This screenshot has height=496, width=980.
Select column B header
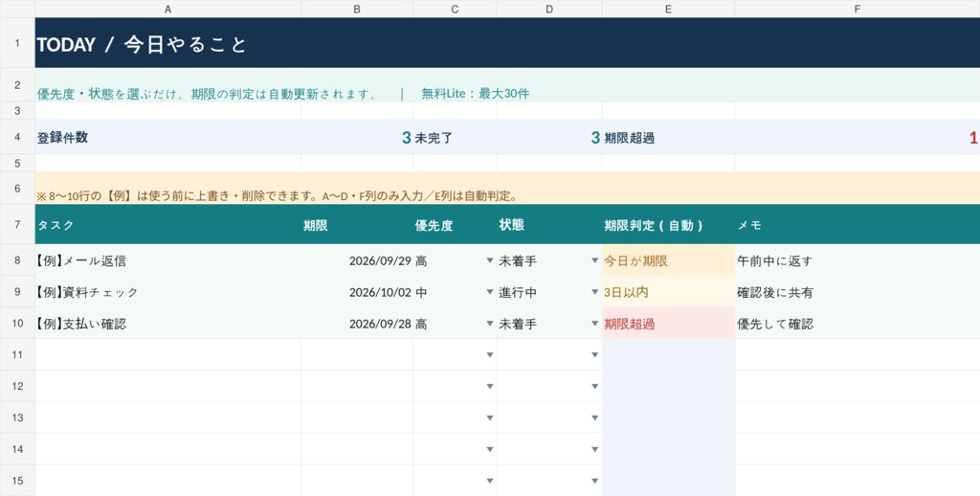tap(357, 9)
